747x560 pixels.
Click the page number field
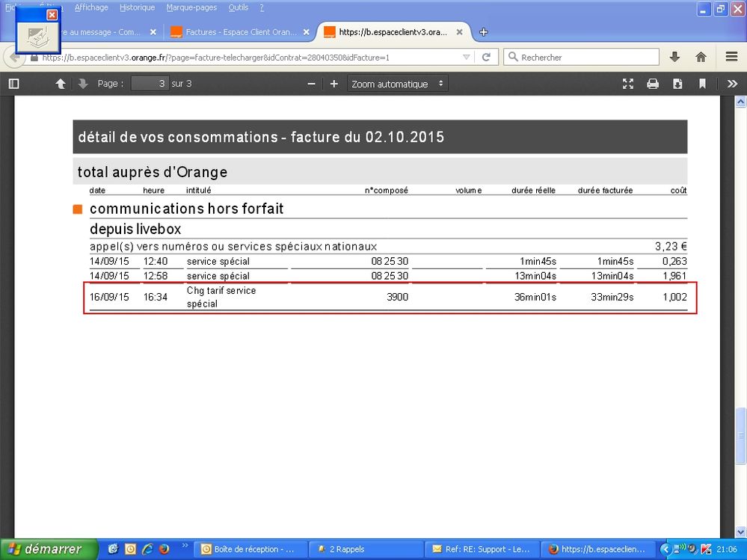coord(150,84)
